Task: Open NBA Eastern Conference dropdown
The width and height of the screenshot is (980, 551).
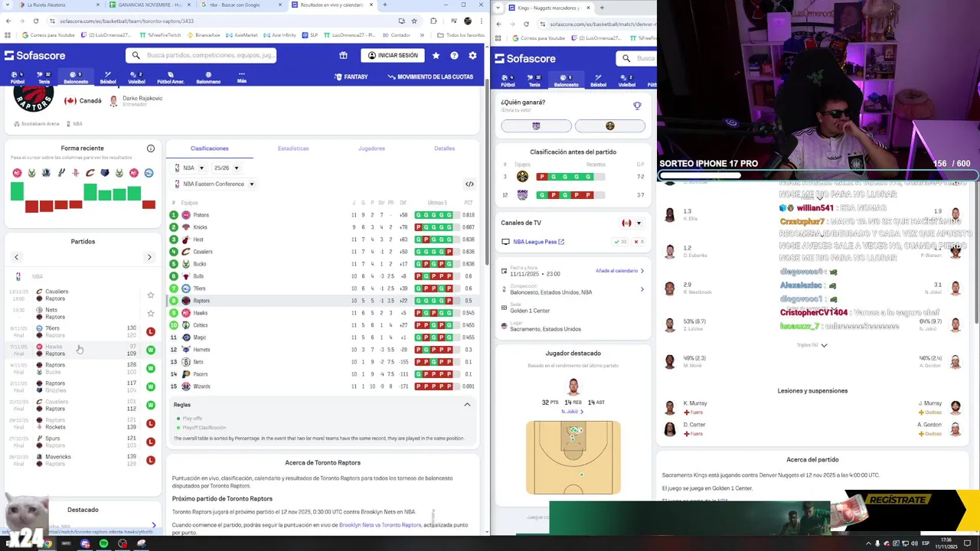Action: pyautogui.click(x=214, y=184)
